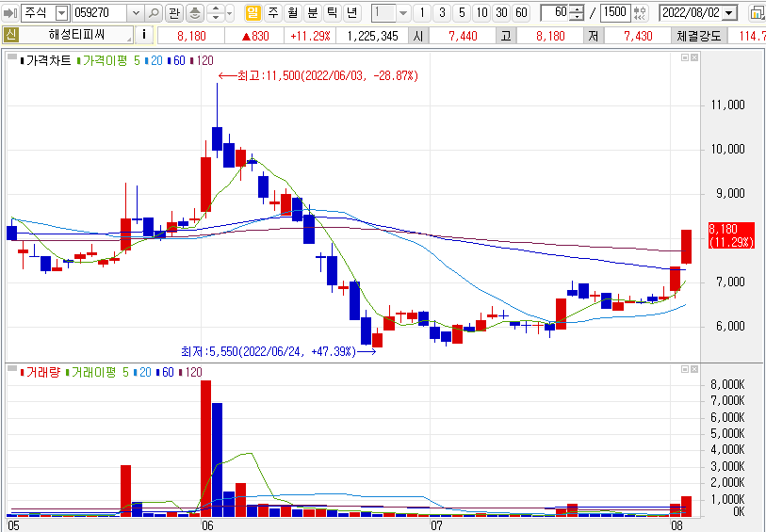Click the change rate +11.29%
The image size is (766, 532).
pos(310,36)
